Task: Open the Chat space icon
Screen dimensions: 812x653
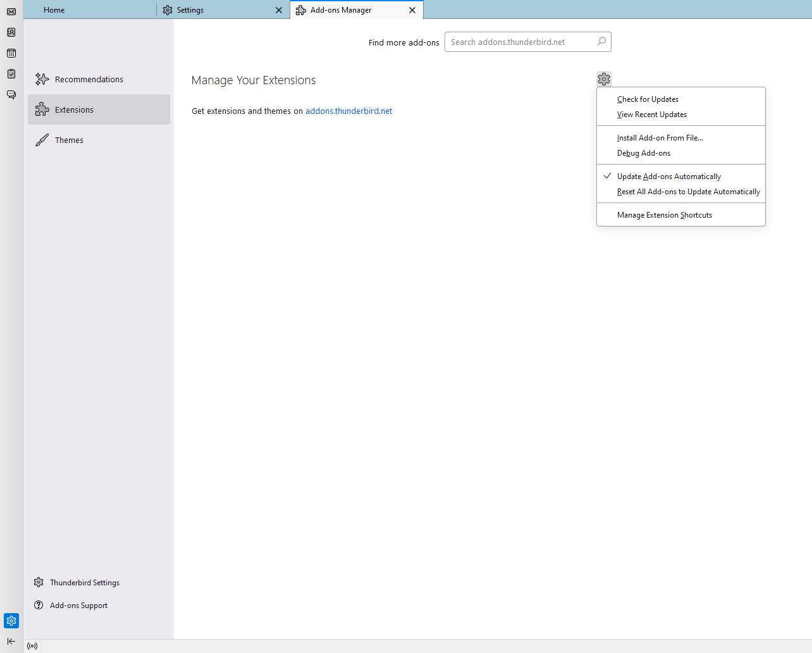Action: [x=11, y=95]
